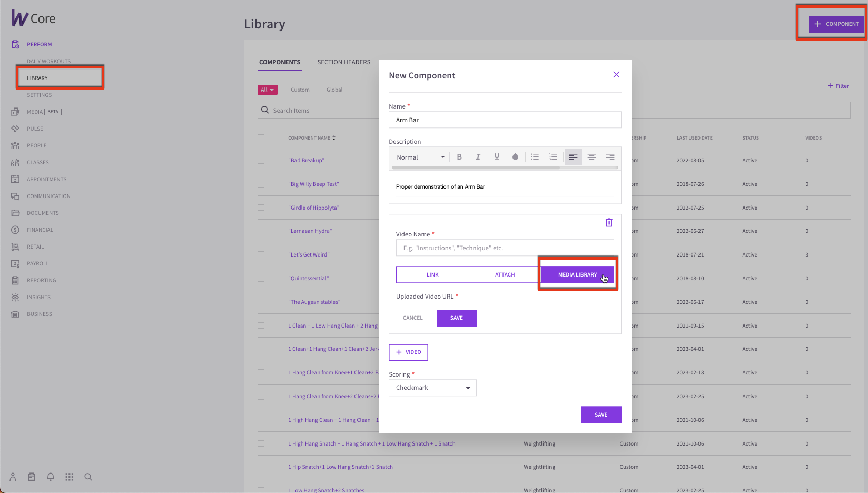868x493 pixels.
Task: Center align the description text
Action: coord(591,156)
